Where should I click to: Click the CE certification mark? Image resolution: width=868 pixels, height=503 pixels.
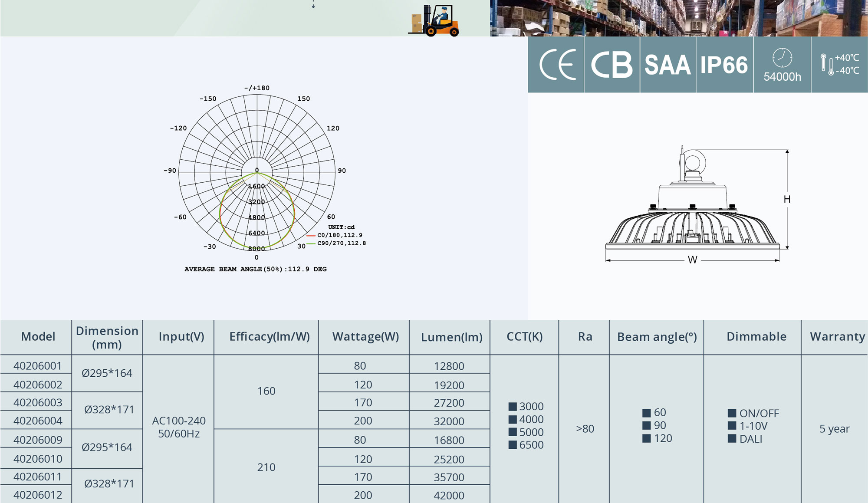click(558, 65)
